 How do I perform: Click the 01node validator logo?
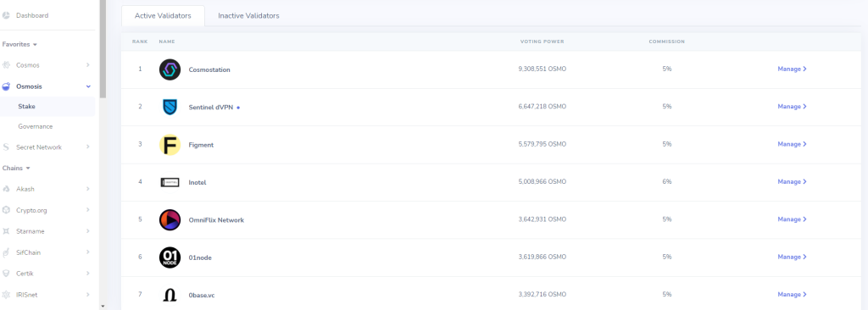coord(170,257)
